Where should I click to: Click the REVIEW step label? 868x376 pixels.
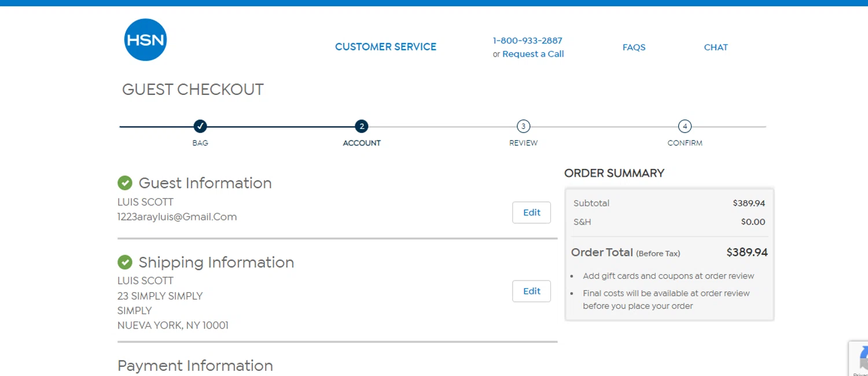523,143
